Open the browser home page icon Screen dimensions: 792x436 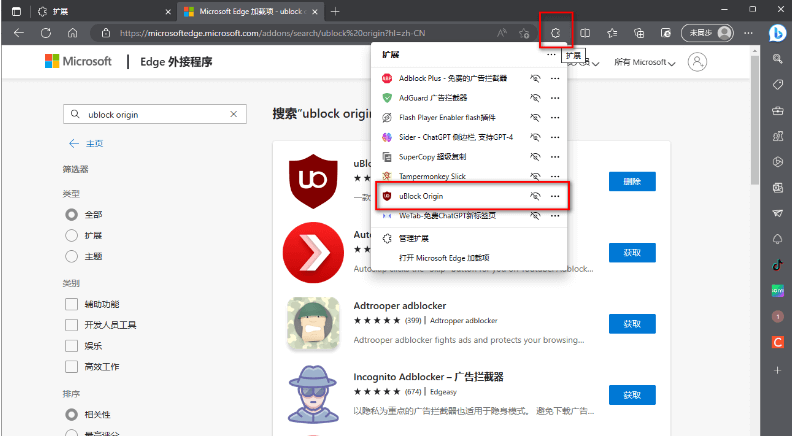click(73, 33)
